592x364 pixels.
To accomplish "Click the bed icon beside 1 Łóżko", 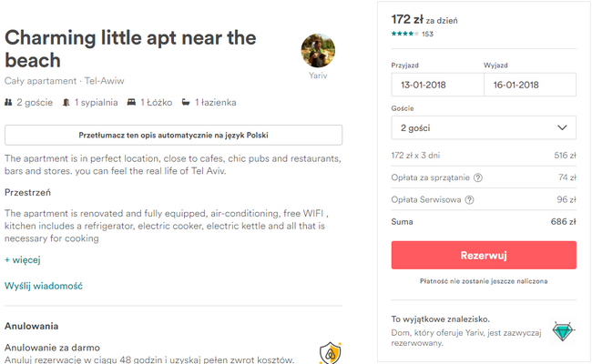I will [131, 102].
